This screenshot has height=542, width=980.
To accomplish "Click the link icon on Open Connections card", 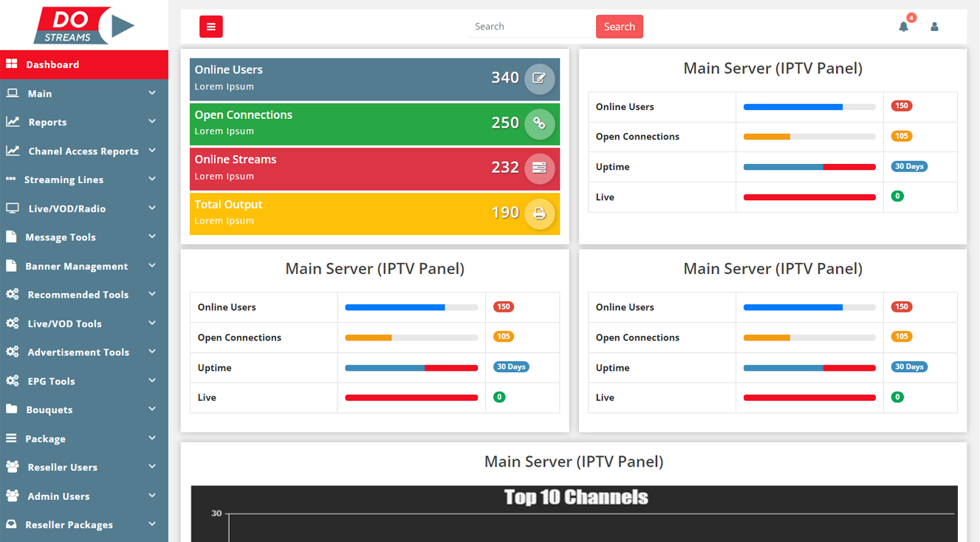I will click(539, 123).
